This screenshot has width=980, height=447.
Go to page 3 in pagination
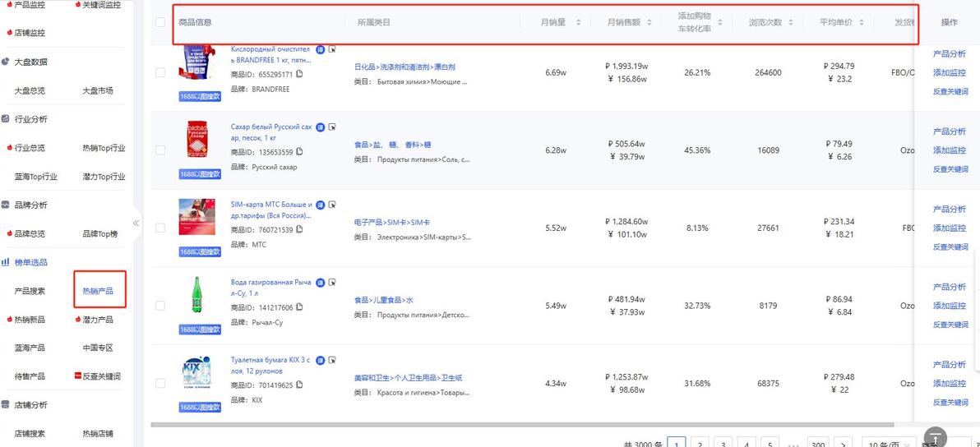pyautogui.click(x=723, y=444)
